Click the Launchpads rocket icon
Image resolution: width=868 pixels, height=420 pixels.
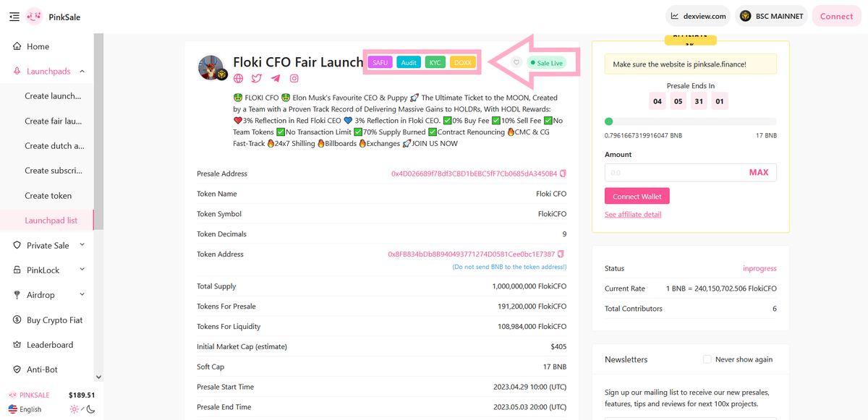point(17,72)
